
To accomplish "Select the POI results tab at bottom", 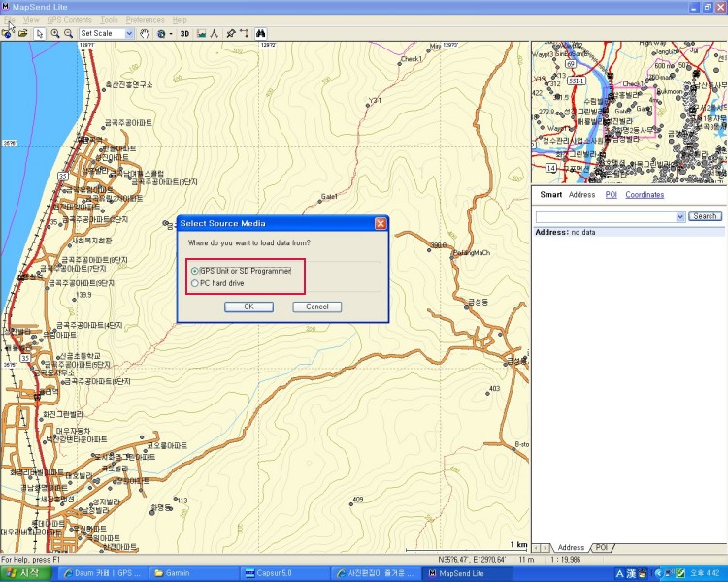I will click(602, 548).
